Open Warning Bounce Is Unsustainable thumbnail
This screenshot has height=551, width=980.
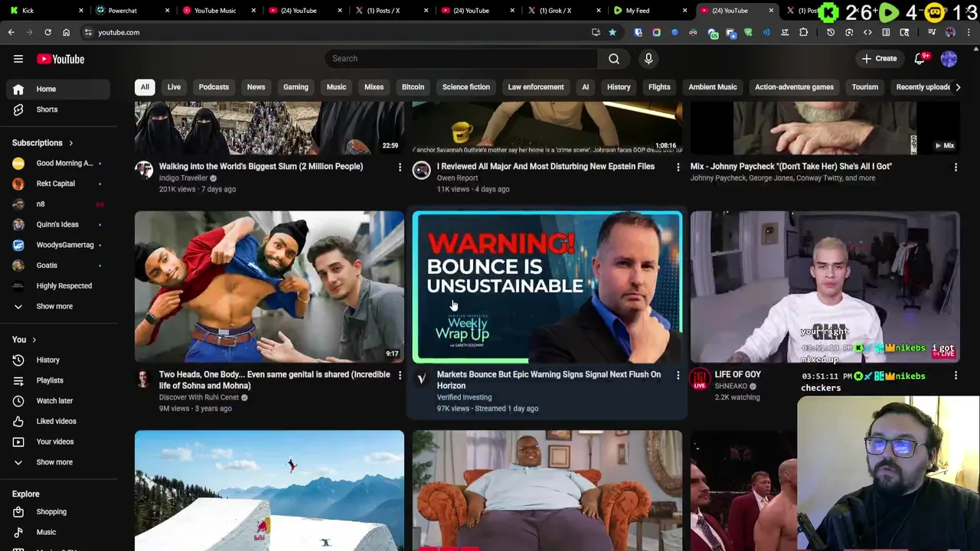pyautogui.click(x=547, y=287)
